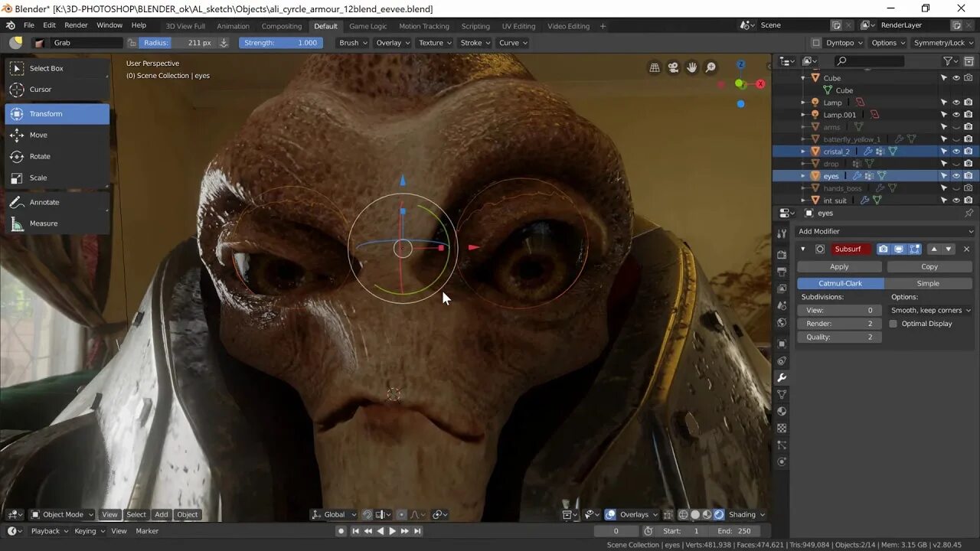Open the Global transform orientation dropdown
This screenshot has height=551, width=980.
point(334,514)
